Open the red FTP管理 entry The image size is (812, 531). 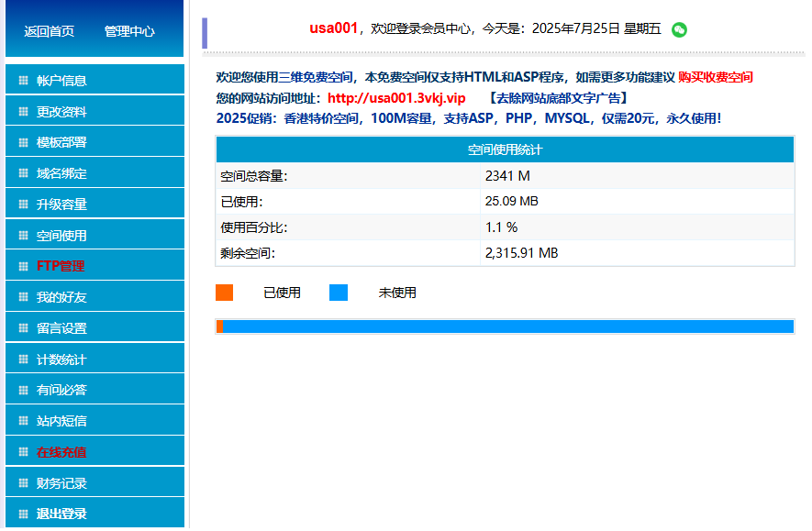[95, 265]
